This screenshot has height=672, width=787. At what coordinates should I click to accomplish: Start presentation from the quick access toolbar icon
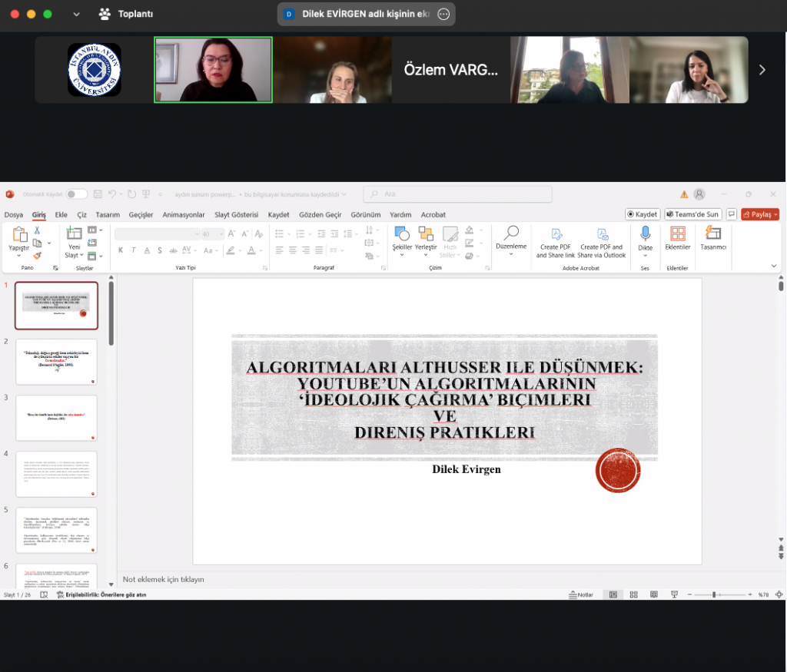(146, 194)
